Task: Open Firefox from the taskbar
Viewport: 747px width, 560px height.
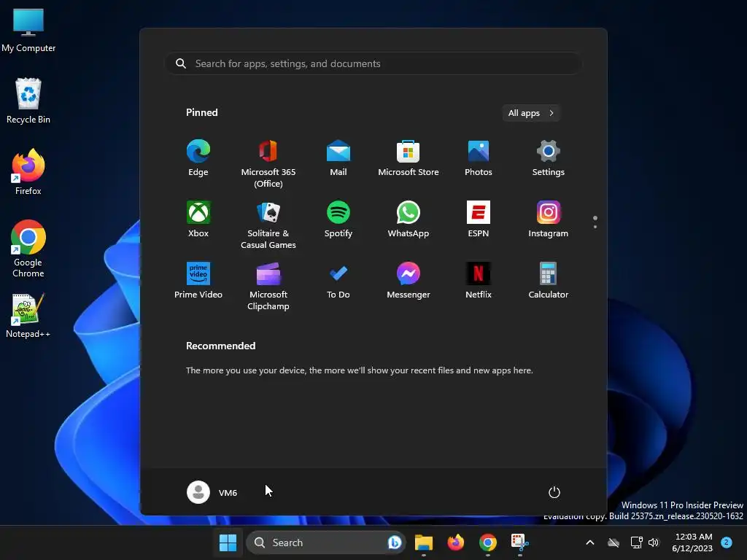Action: [456, 542]
